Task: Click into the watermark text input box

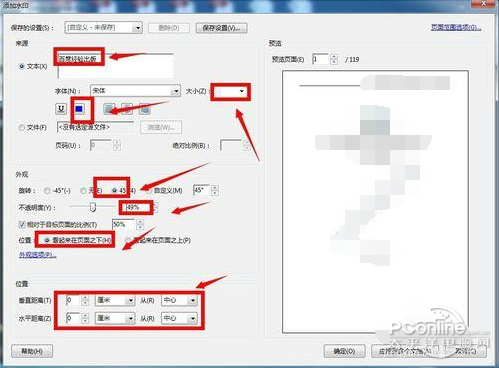Action: click(115, 66)
